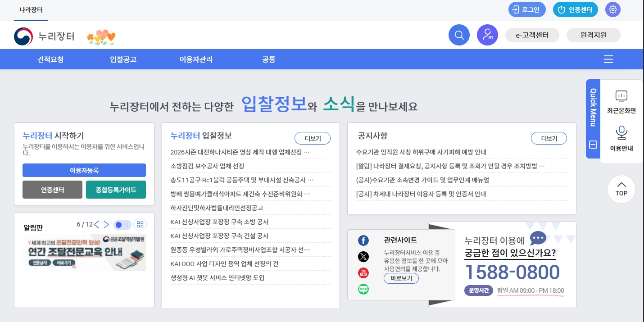Open the YouTube channel icon
Image resolution: width=644 pixels, height=322 pixels.
point(363,273)
